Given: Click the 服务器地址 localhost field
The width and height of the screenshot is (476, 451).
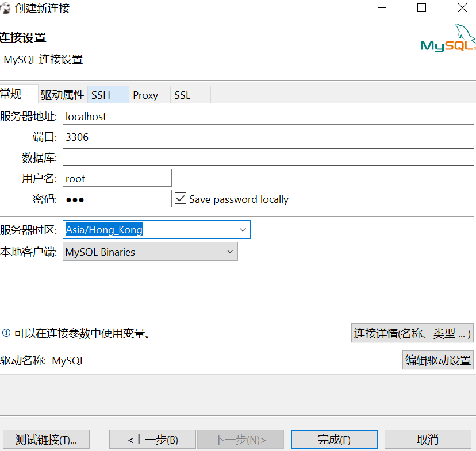Looking at the screenshot, I should tap(268, 116).
